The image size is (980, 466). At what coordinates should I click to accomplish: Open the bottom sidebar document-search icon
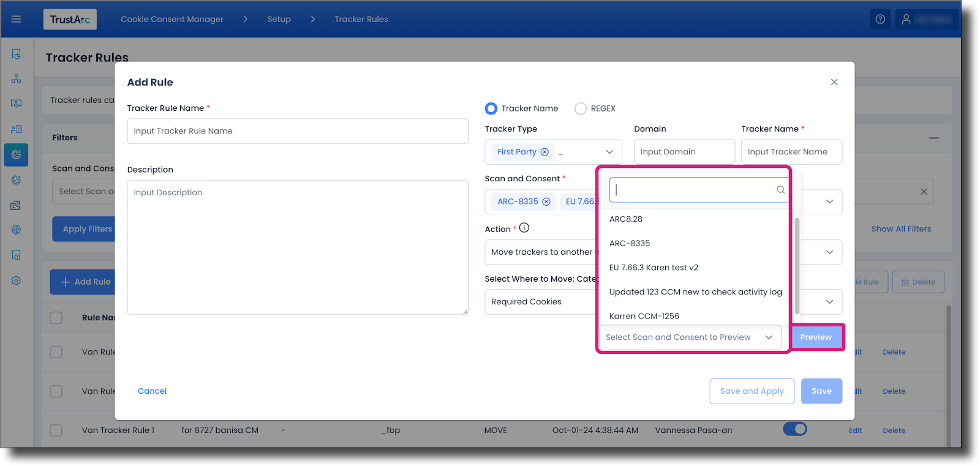coord(16,255)
